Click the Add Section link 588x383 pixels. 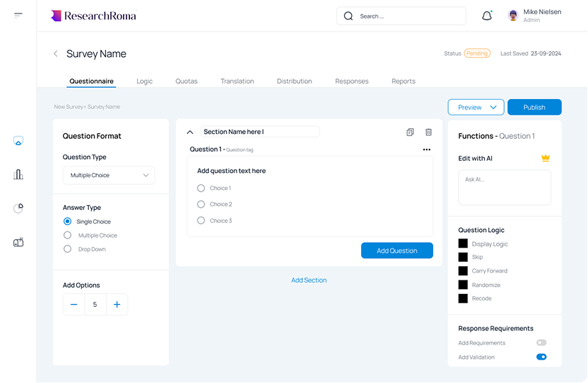[x=309, y=280]
